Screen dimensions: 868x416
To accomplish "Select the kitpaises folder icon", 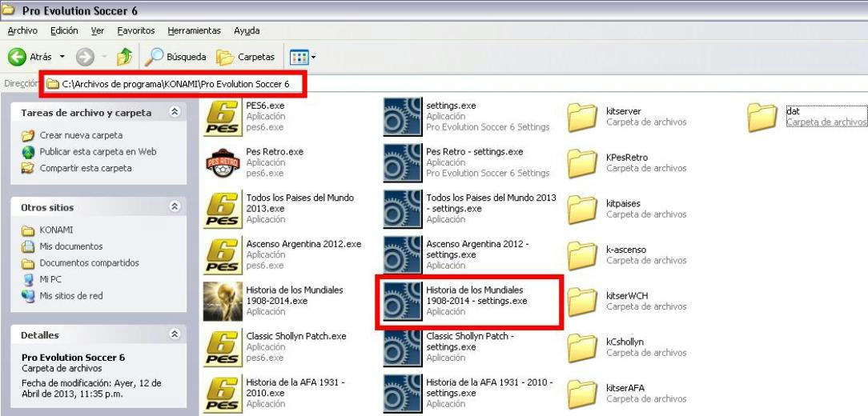I will [x=582, y=209].
